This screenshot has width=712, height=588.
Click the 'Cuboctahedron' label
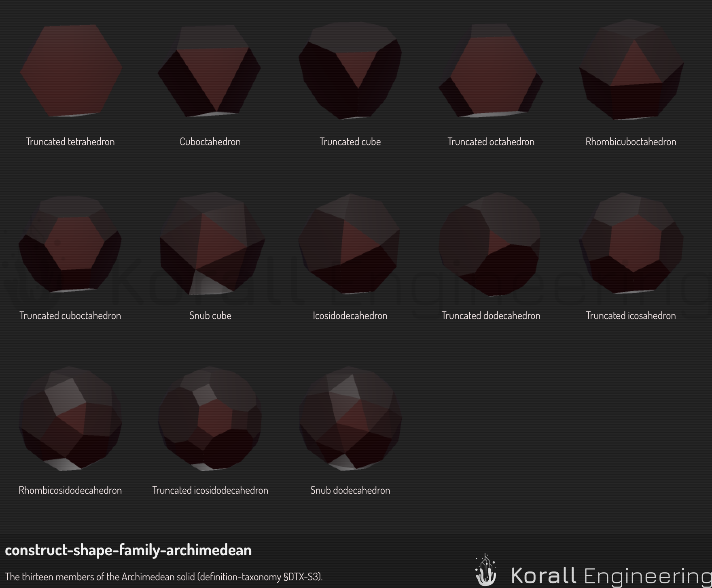[x=210, y=142]
